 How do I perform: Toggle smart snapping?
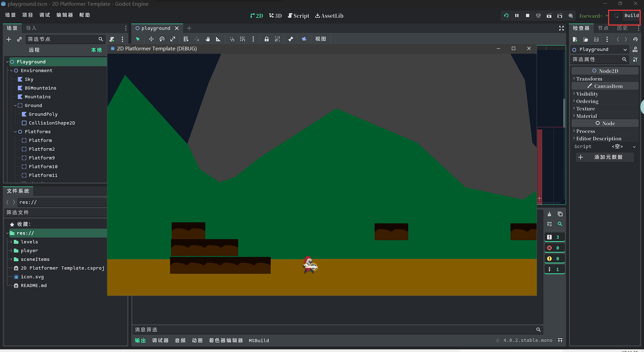tap(232, 39)
